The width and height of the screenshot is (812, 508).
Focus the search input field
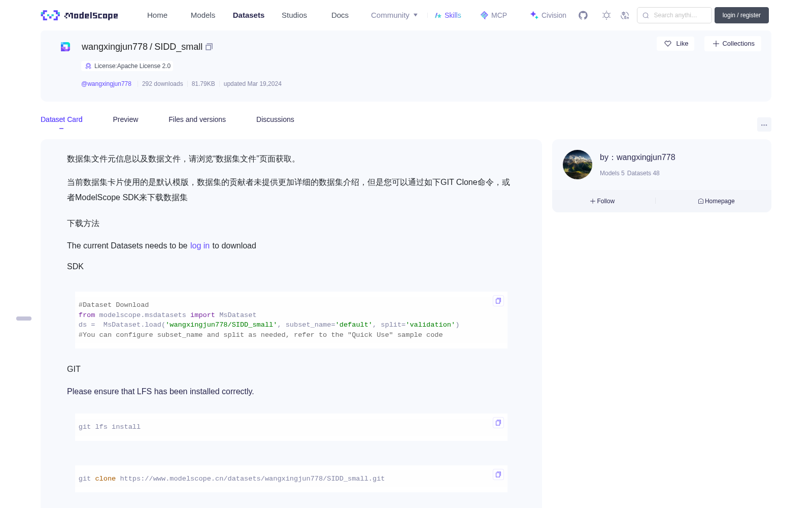point(674,15)
